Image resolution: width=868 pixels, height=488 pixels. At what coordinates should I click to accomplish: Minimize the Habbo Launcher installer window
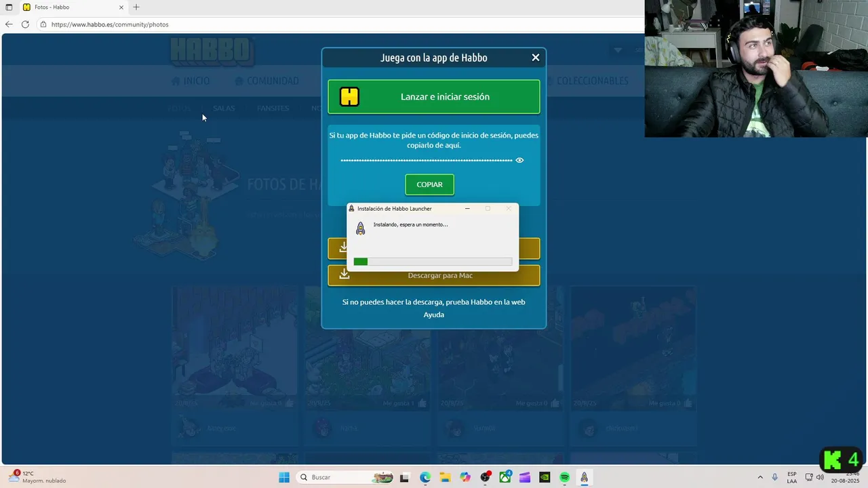pos(467,209)
